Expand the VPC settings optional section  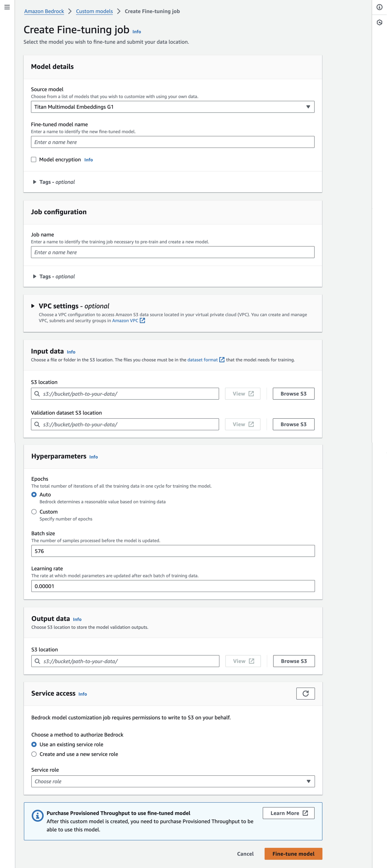pos(33,306)
